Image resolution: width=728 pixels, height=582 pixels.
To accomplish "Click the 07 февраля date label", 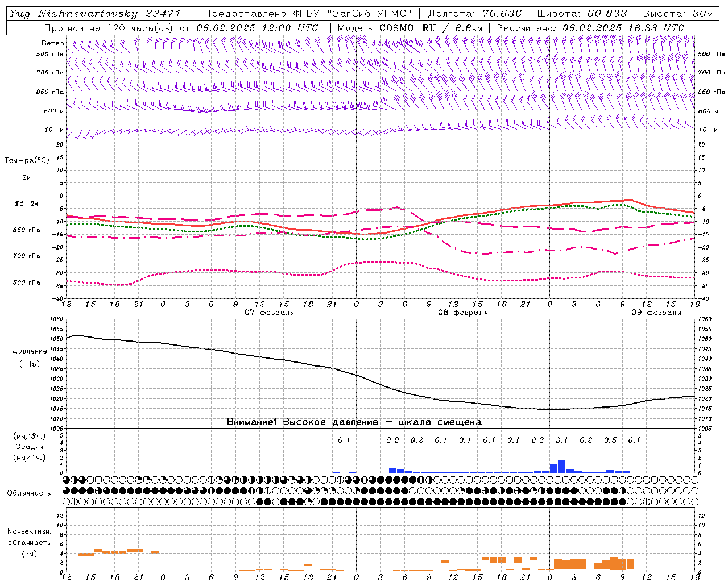I will [x=270, y=313].
